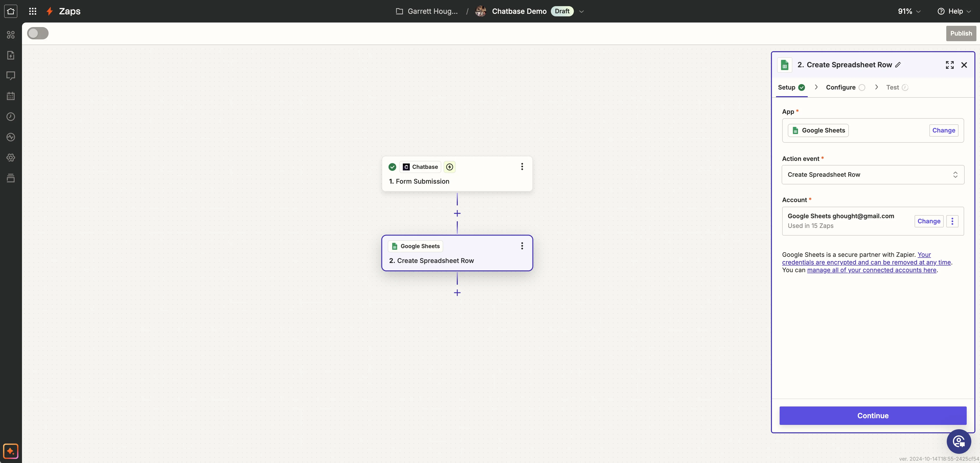Screen dimensions: 980x463
Task: Expand the step panel to fullscreen
Action: coord(950,65)
